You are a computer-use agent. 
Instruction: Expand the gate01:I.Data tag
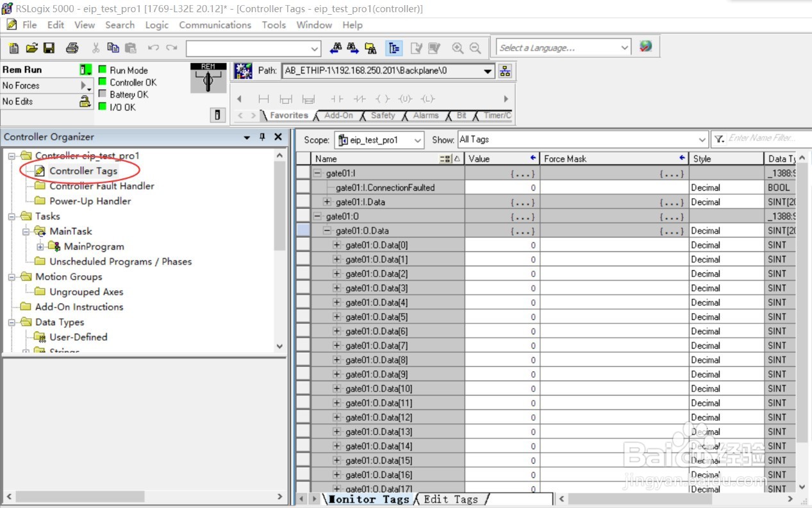[327, 202]
